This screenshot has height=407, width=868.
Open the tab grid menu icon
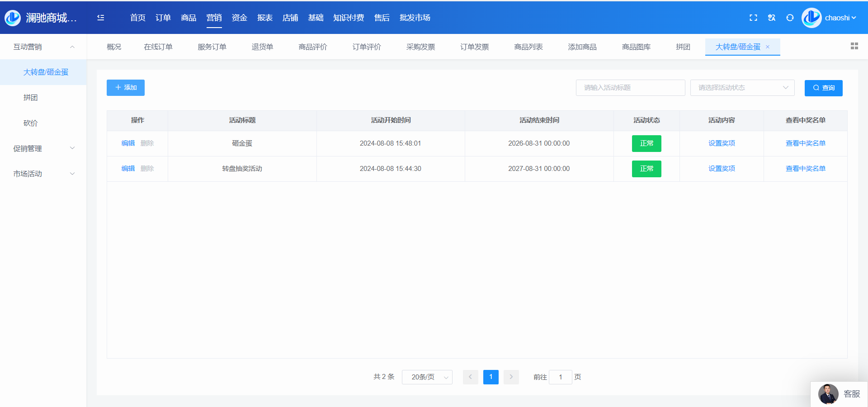[x=854, y=46]
